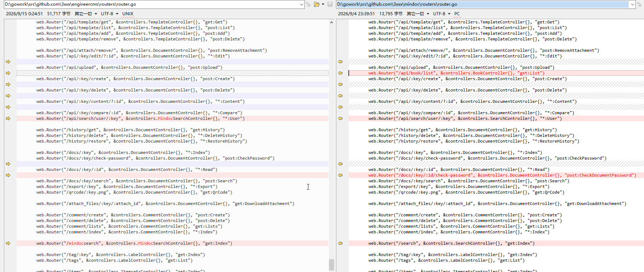The image size is (644, 272).
Task: Click the left pane scrollbar up arrow
Action: (x=331, y=22)
